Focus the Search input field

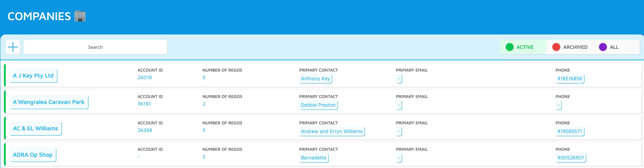point(95,47)
